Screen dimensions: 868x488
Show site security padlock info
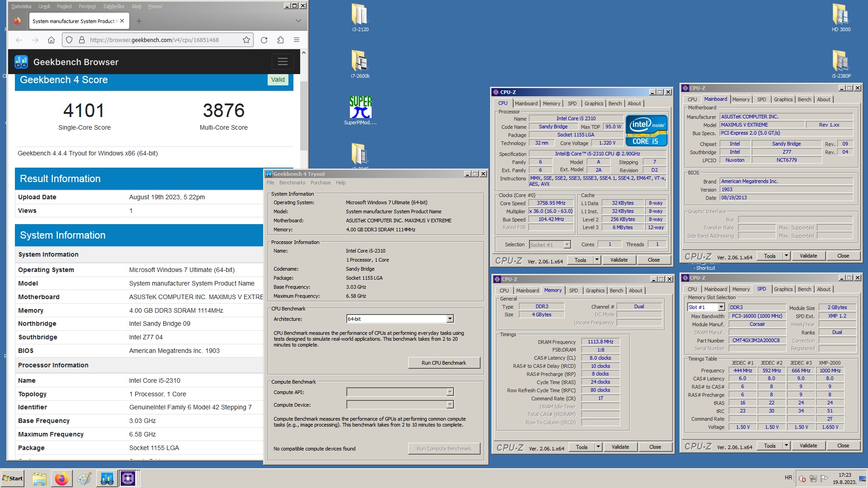coord(82,40)
